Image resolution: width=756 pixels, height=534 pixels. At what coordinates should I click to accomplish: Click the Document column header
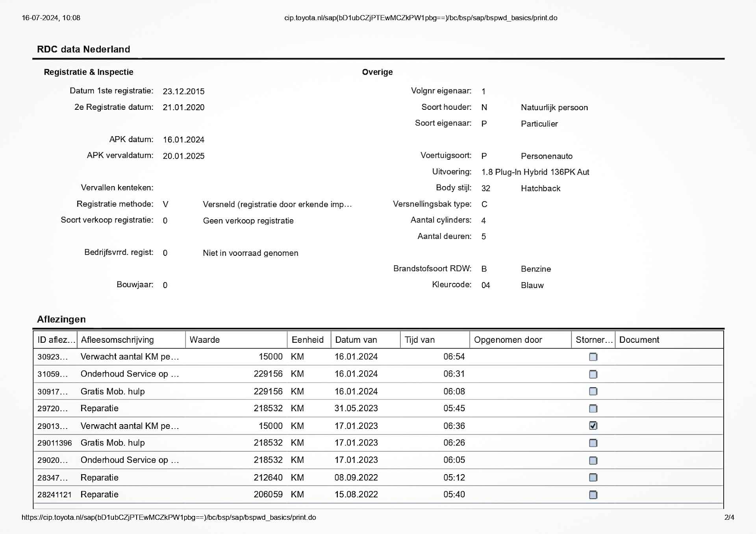tap(669, 340)
